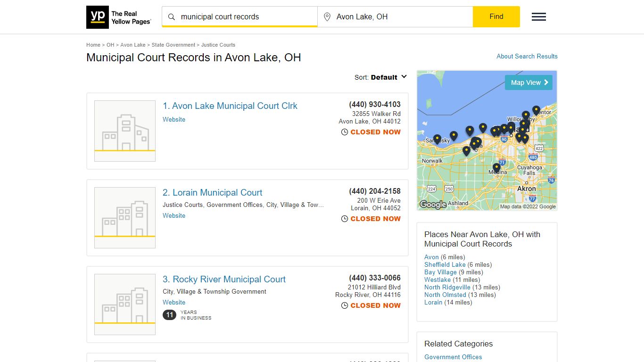Click address 200 W Erie Ave
This screenshot has width=644, height=362.
click(x=379, y=200)
